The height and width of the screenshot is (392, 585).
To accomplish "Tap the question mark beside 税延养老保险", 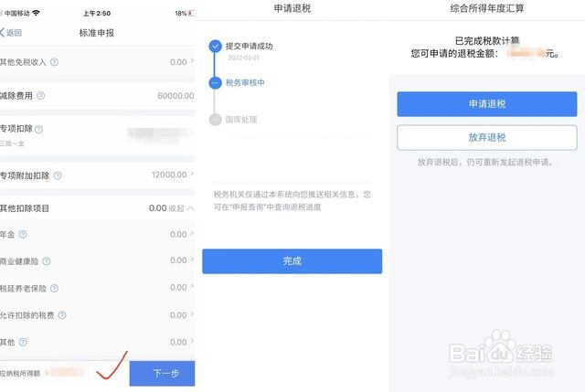I will [x=54, y=288].
